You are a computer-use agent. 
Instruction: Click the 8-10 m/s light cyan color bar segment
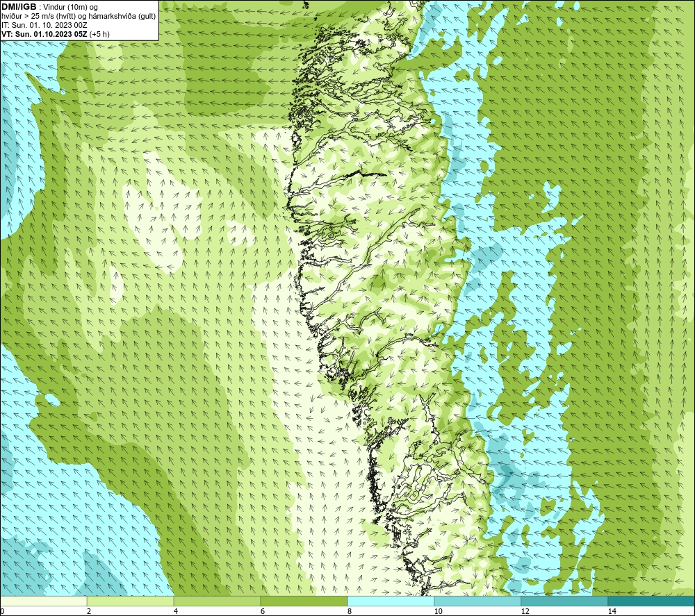(x=391, y=601)
